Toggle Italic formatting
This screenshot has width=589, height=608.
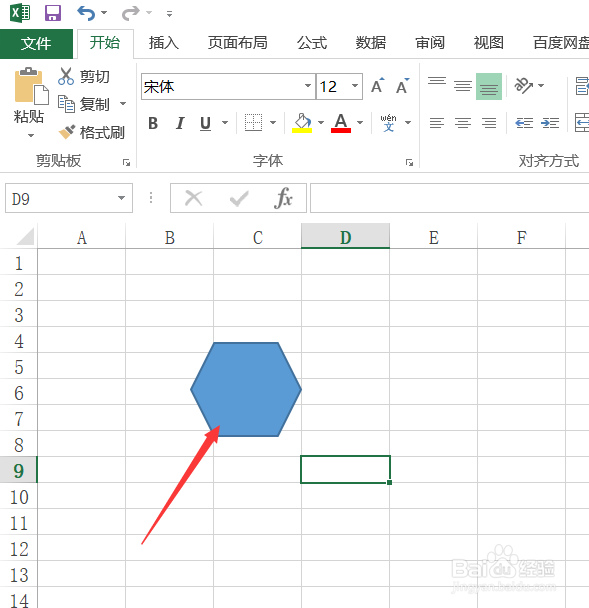click(x=179, y=123)
